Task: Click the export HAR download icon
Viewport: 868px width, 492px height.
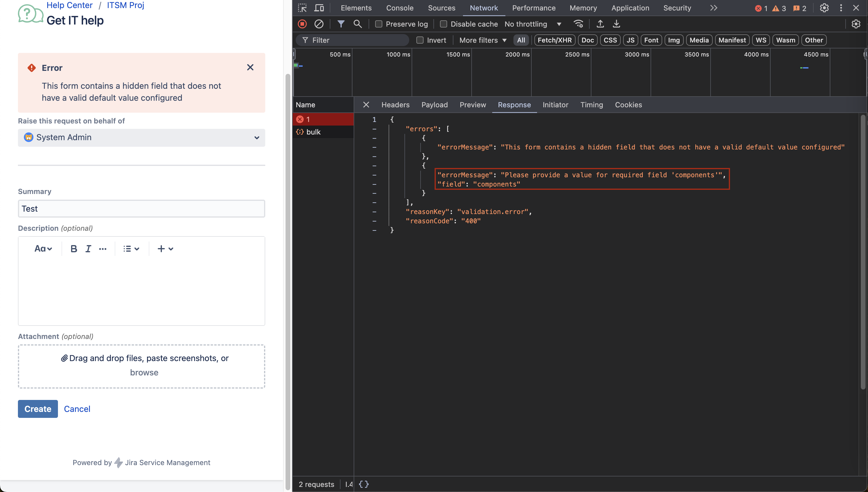Action: pos(617,24)
